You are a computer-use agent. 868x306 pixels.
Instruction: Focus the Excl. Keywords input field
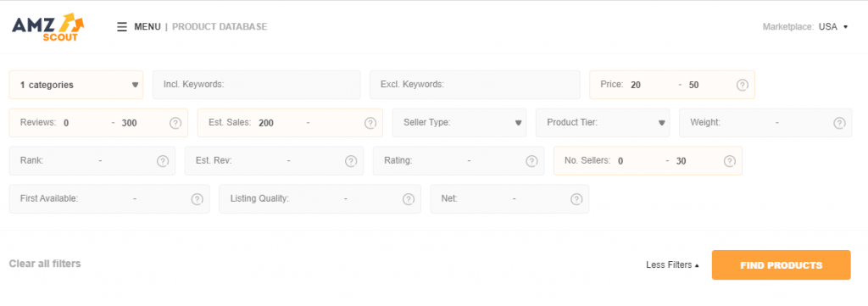[x=475, y=85]
